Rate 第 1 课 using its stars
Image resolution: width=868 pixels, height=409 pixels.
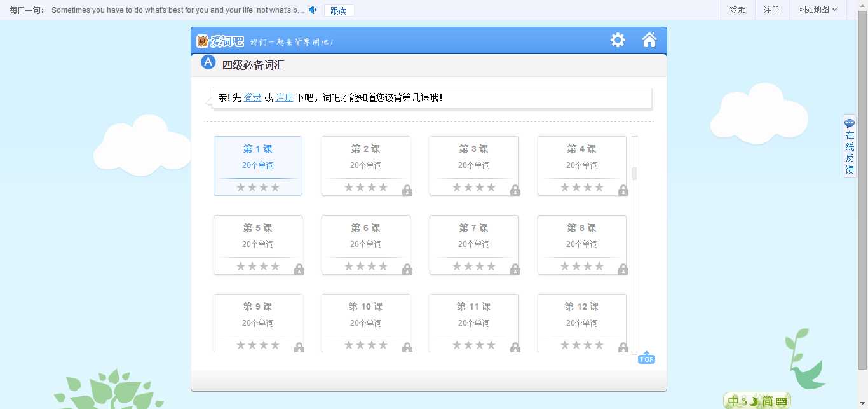[257, 187]
